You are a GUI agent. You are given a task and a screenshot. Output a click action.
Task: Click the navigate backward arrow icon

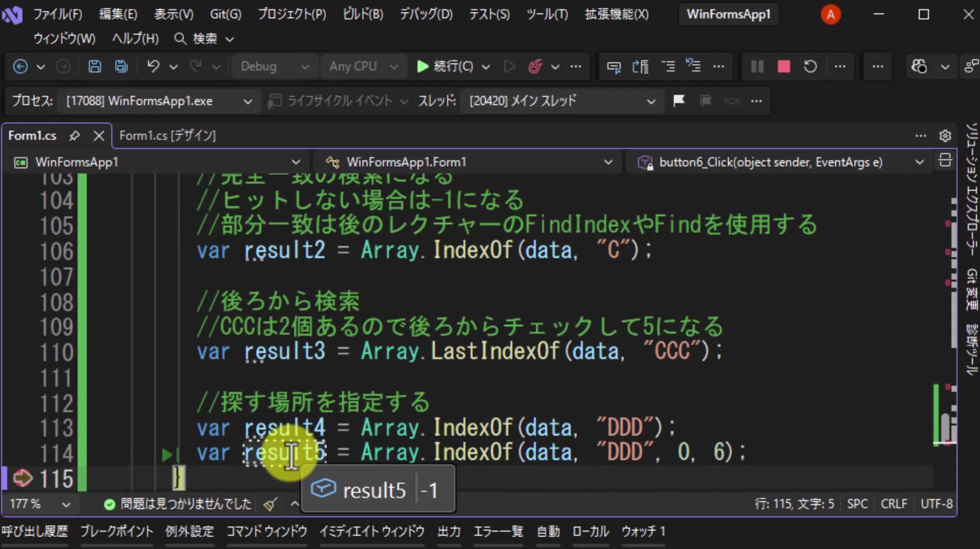(x=20, y=66)
